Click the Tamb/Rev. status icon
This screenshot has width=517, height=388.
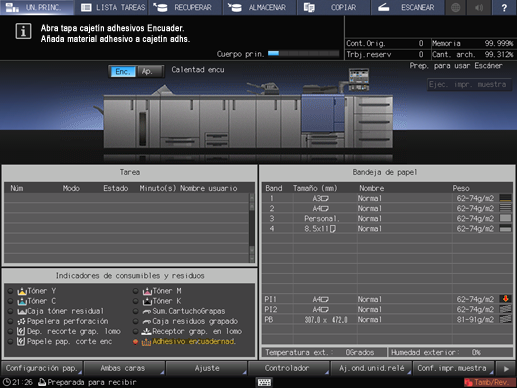pos(489,382)
